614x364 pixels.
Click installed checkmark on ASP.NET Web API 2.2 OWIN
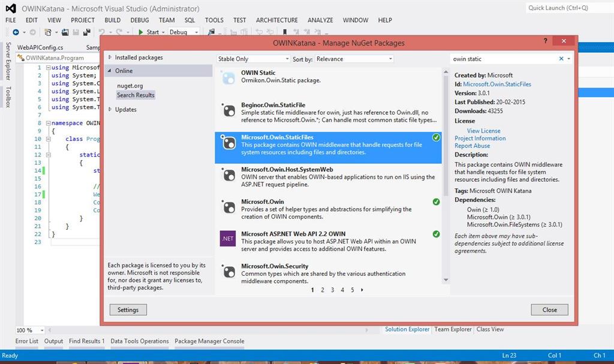coord(436,234)
